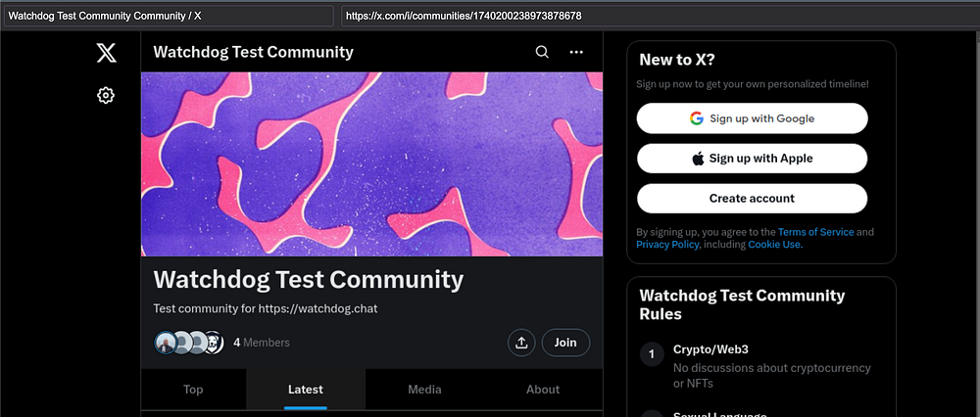This screenshot has height=417, width=980.
Task: Open settings gear in left sidebar
Action: click(x=106, y=96)
